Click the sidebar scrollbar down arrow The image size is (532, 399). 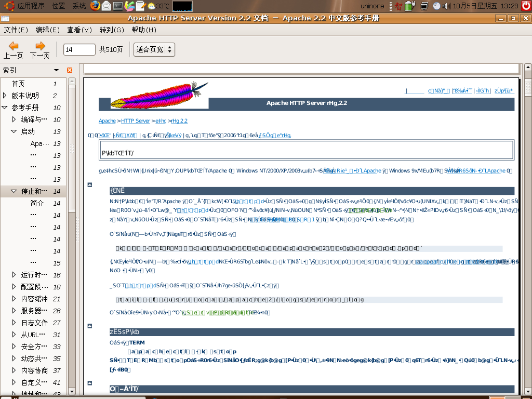(72, 391)
